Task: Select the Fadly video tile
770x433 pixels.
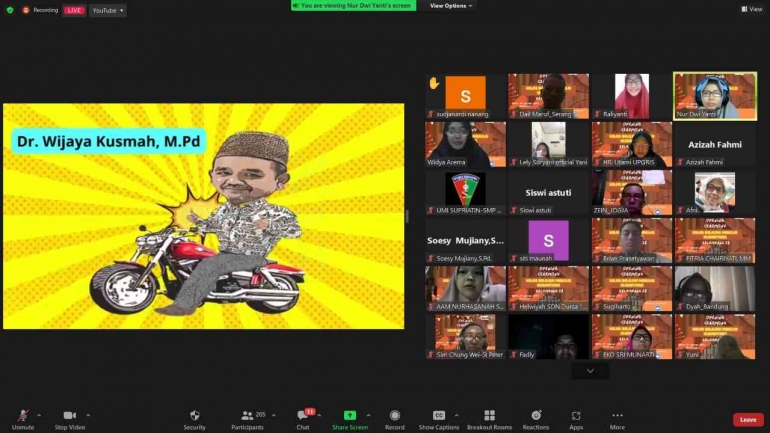Action: (x=549, y=337)
